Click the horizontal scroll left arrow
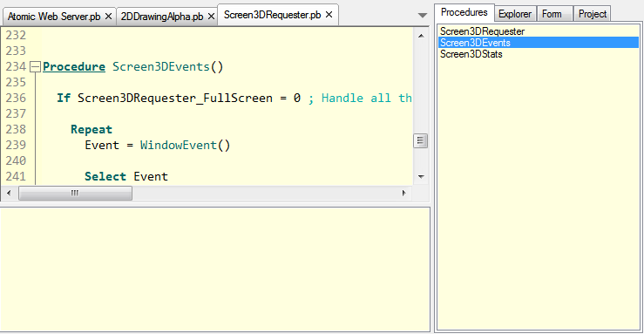Screen dimensions: 644x334 pos(9,193)
